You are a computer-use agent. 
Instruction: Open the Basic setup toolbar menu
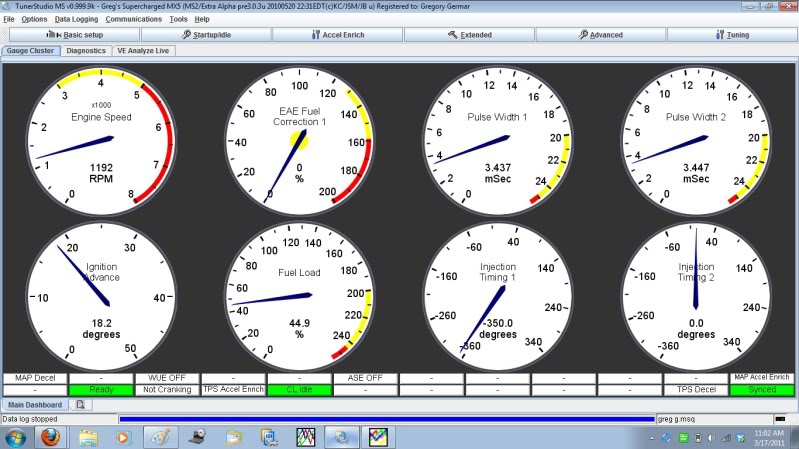(x=74, y=35)
